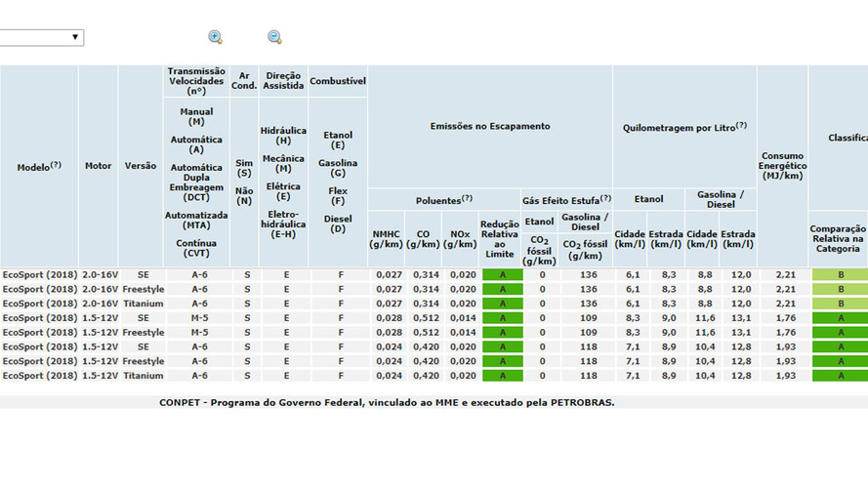The image size is (868, 488).
Task: Select EcoSport 2.0-16V SE row model name
Action: tap(39, 275)
